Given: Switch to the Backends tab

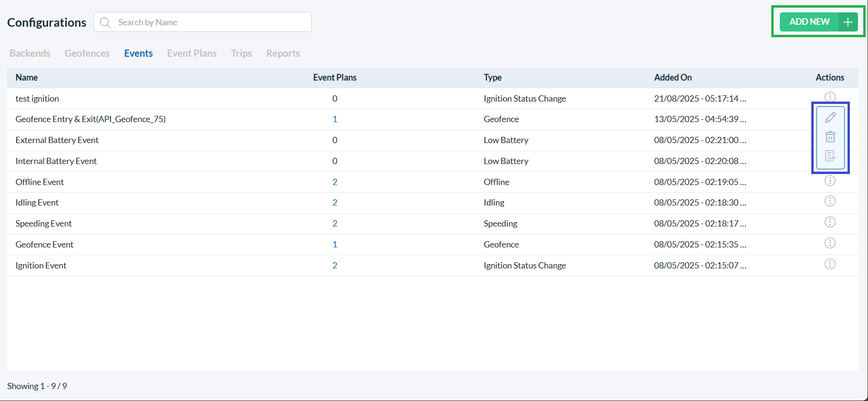Looking at the screenshot, I should coord(30,53).
